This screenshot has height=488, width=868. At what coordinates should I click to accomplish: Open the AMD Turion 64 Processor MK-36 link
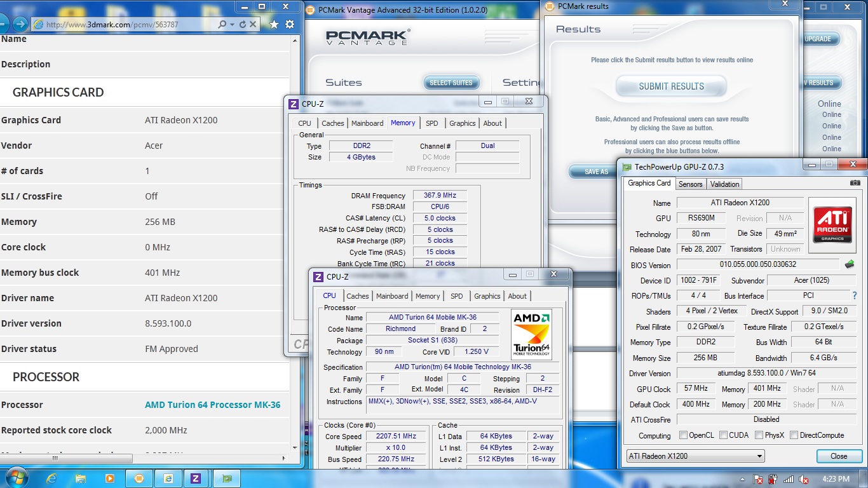coord(212,405)
